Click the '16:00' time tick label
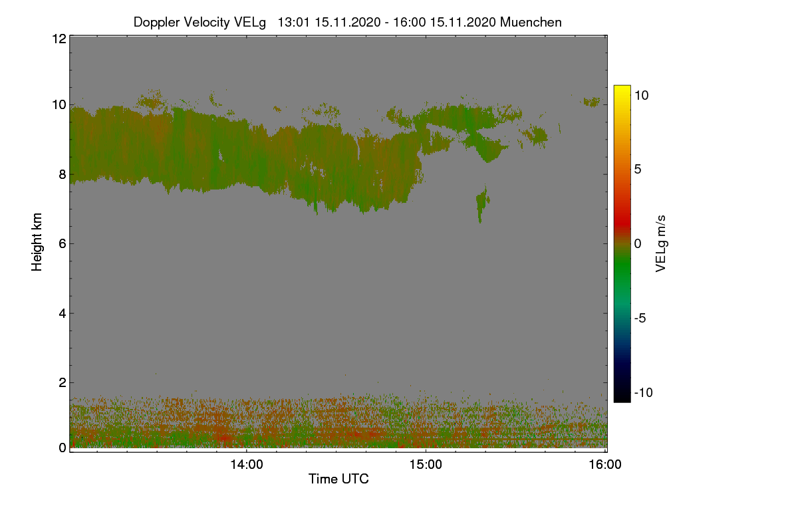The width and height of the screenshot is (798, 532). (x=605, y=465)
